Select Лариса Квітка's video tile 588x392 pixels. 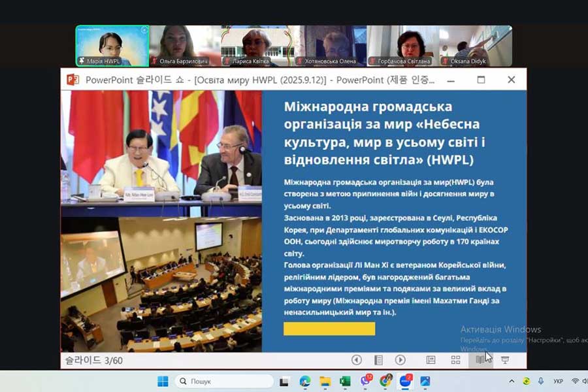pos(257,46)
